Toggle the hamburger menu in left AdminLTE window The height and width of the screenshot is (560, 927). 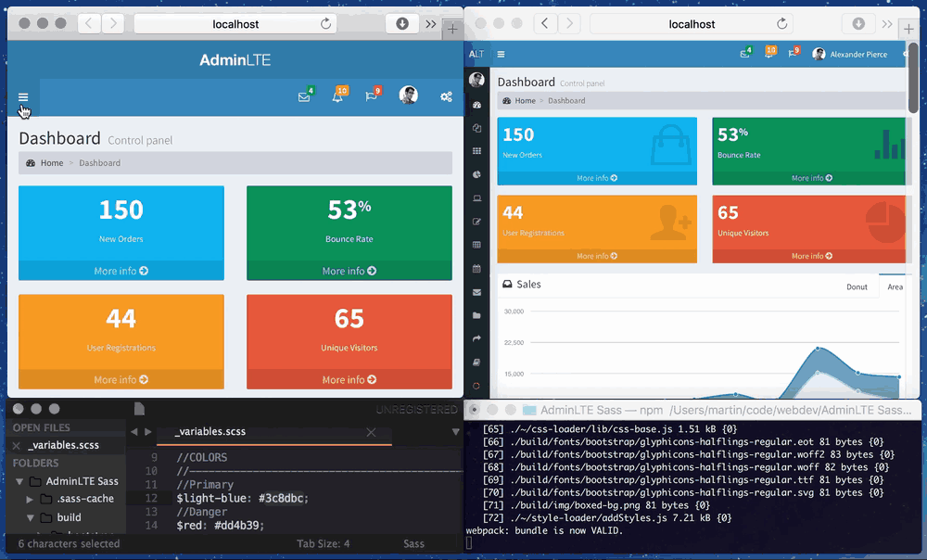click(x=23, y=97)
